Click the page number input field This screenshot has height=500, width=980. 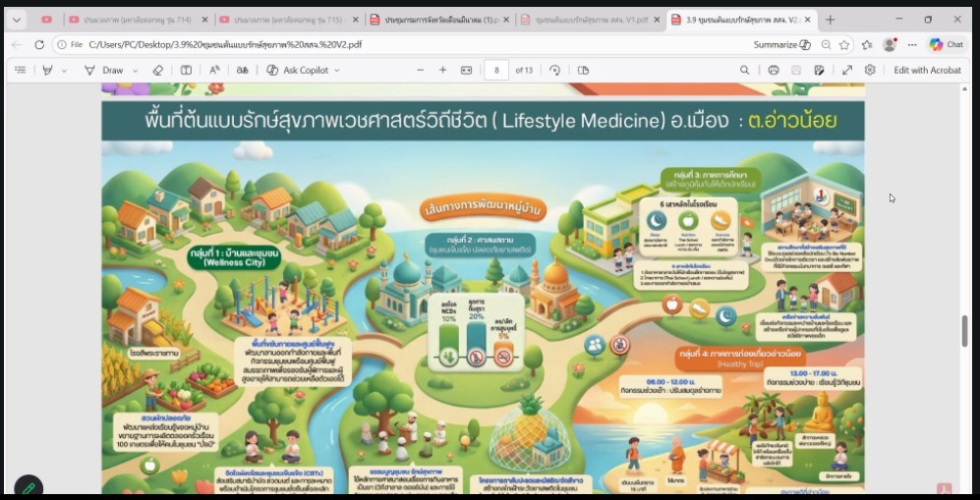tap(497, 70)
